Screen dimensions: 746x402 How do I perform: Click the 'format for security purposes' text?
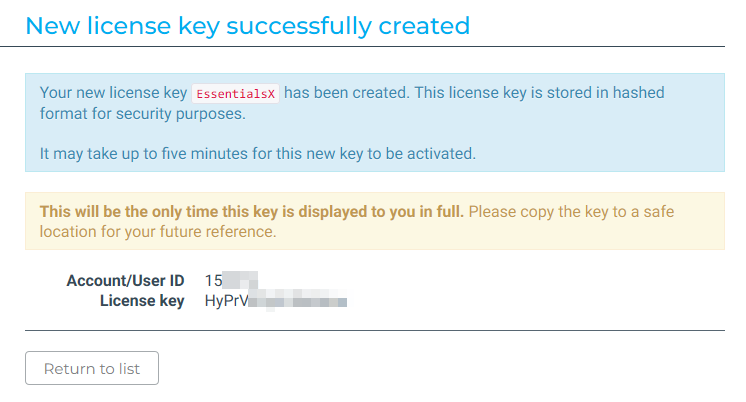pos(142,114)
